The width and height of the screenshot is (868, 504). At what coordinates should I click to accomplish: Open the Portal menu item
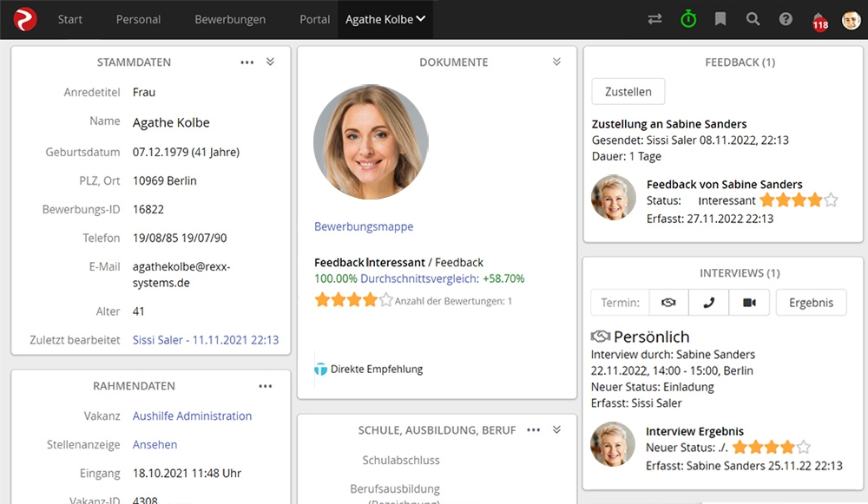(314, 19)
